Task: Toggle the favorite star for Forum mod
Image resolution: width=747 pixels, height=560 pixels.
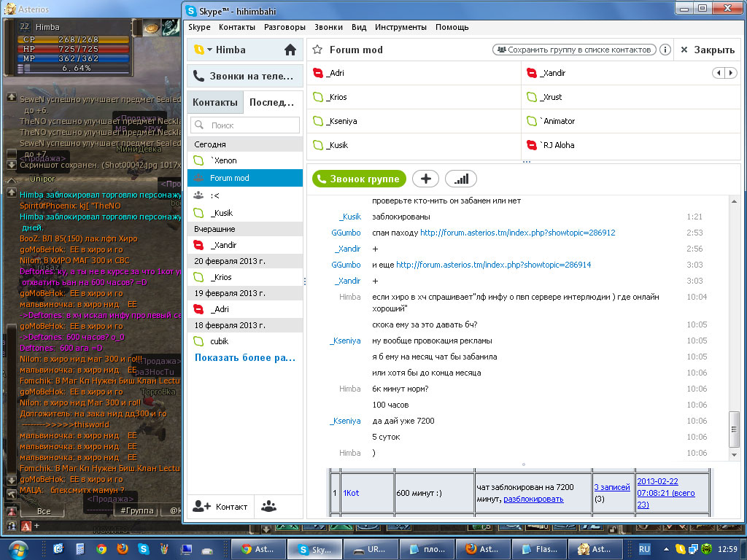Action: pyautogui.click(x=317, y=50)
